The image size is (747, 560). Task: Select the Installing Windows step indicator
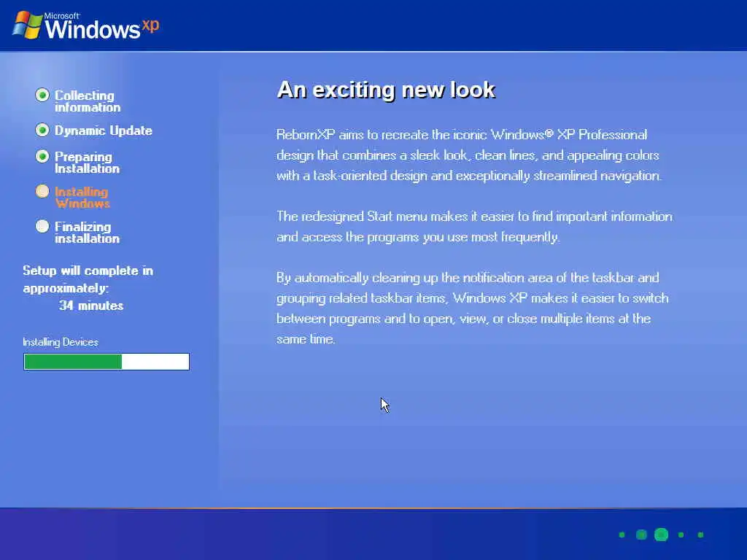point(42,191)
